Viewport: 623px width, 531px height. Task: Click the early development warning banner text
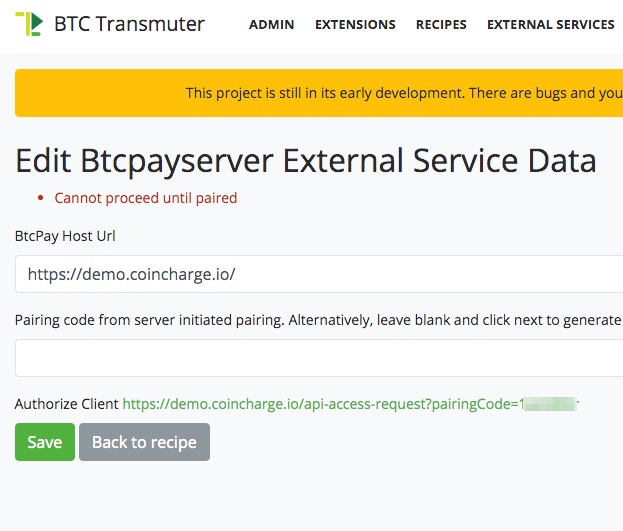(404, 93)
